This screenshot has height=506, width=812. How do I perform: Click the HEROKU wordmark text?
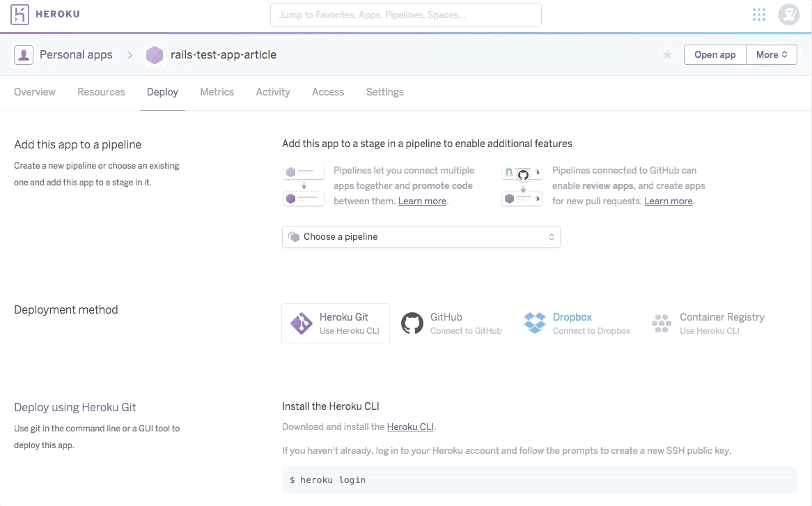pyautogui.click(x=58, y=14)
